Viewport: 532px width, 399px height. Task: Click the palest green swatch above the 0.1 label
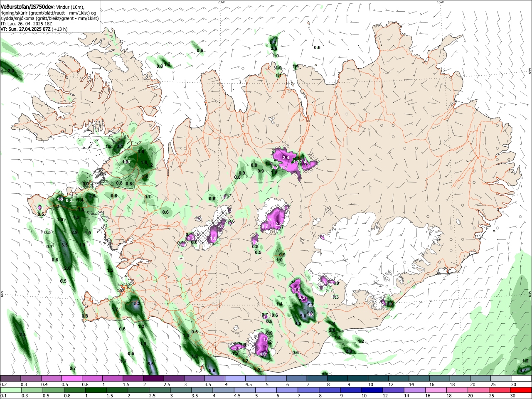11,390
